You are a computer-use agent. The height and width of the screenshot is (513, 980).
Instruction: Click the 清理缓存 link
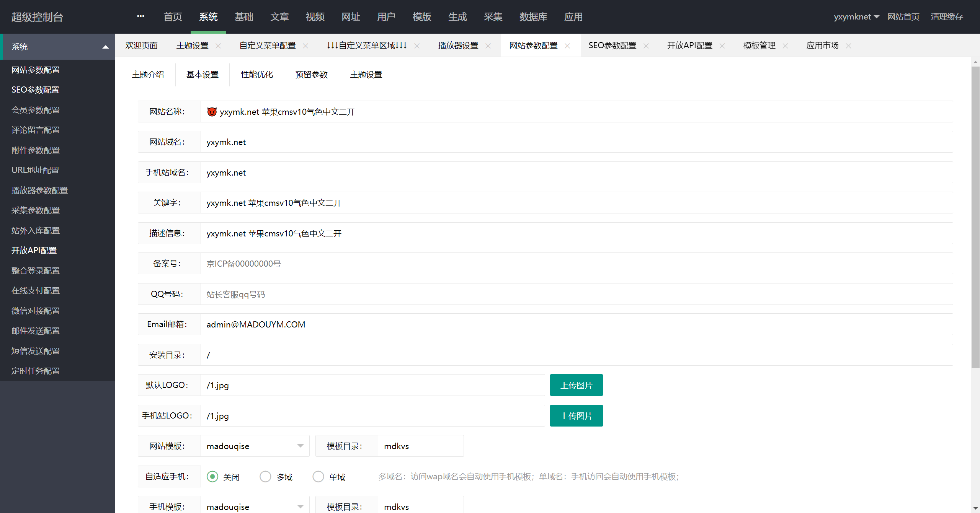pos(947,17)
